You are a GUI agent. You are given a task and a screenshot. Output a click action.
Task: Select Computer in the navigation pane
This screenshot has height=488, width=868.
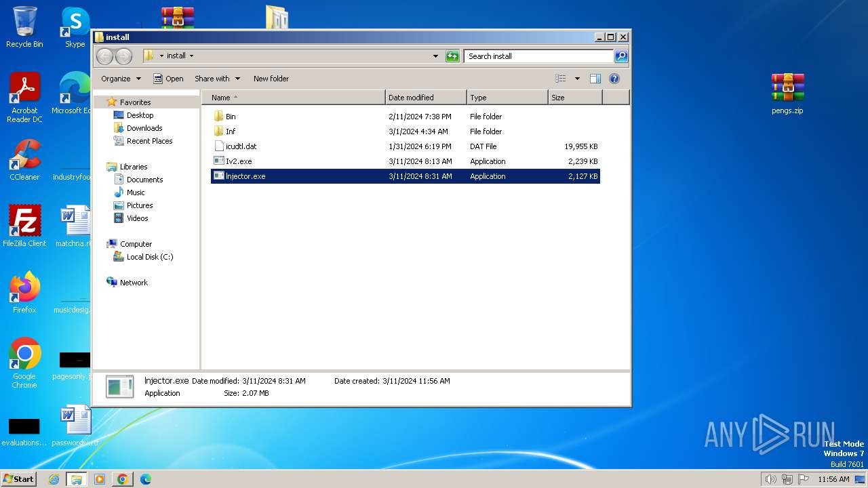click(x=136, y=244)
